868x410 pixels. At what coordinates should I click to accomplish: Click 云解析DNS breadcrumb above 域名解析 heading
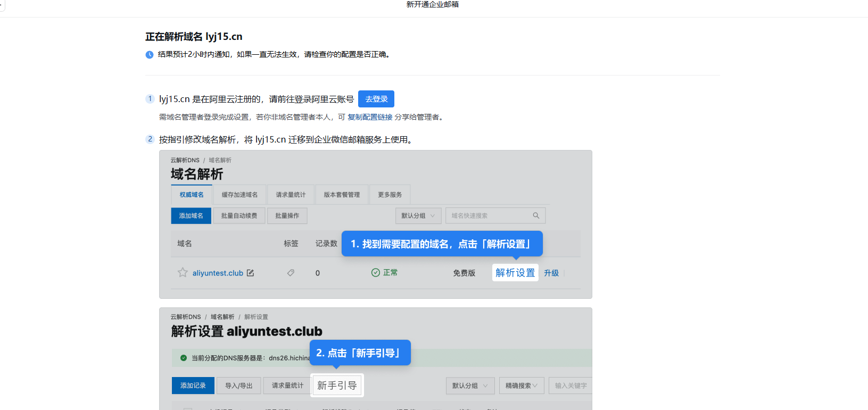click(185, 160)
